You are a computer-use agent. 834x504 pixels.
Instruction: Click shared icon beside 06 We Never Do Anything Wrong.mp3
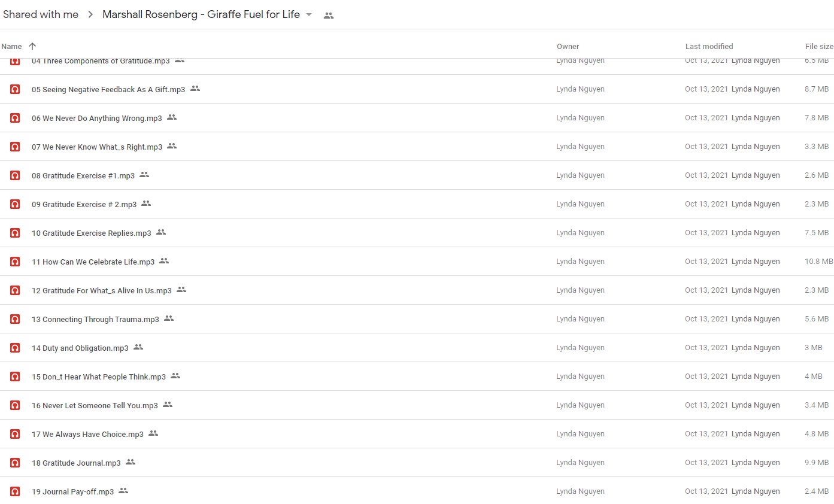pyautogui.click(x=172, y=117)
